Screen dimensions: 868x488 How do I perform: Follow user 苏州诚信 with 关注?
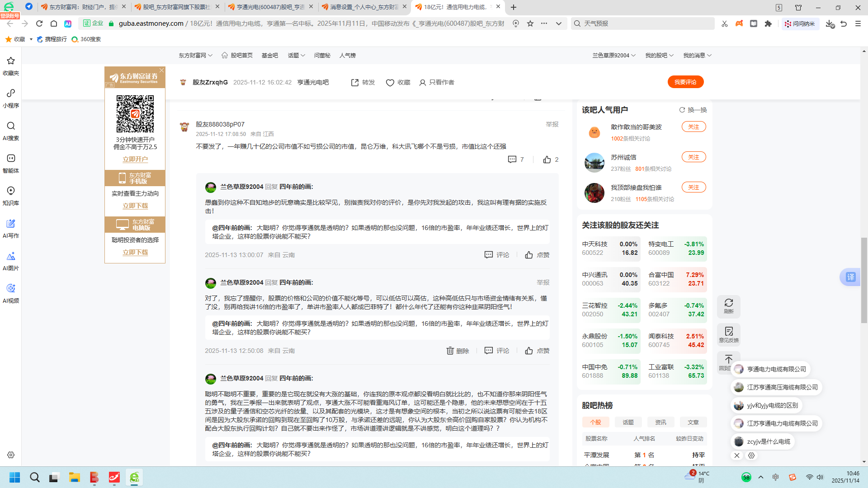pos(693,157)
